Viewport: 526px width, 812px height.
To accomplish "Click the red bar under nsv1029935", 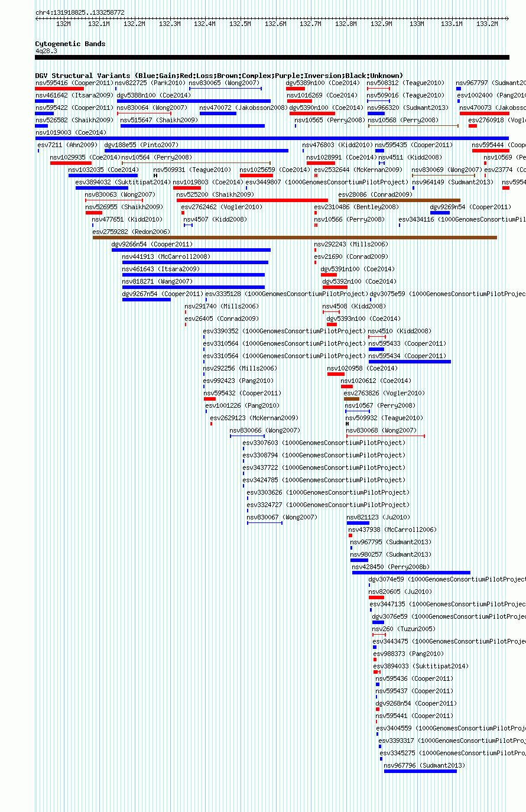I will tap(70, 163).
